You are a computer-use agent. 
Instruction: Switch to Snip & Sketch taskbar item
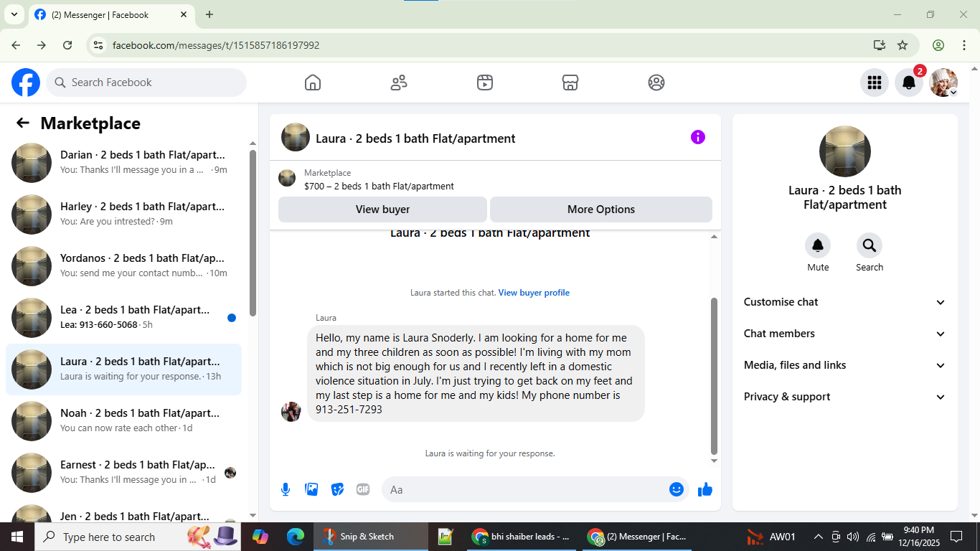click(371, 537)
